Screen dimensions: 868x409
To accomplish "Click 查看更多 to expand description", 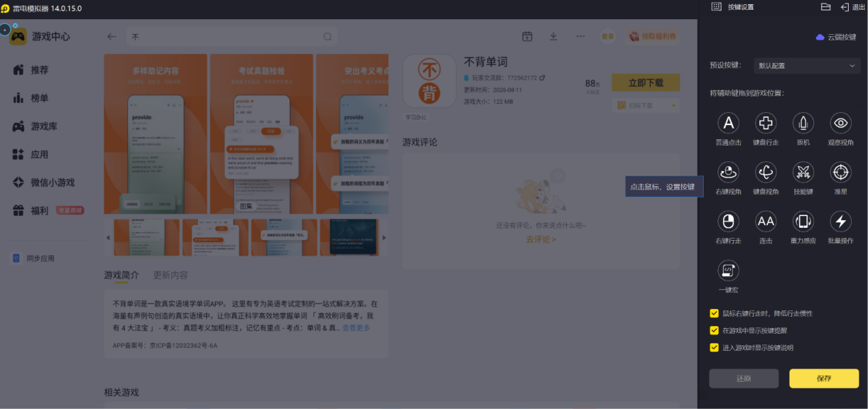I will point(357,328).
